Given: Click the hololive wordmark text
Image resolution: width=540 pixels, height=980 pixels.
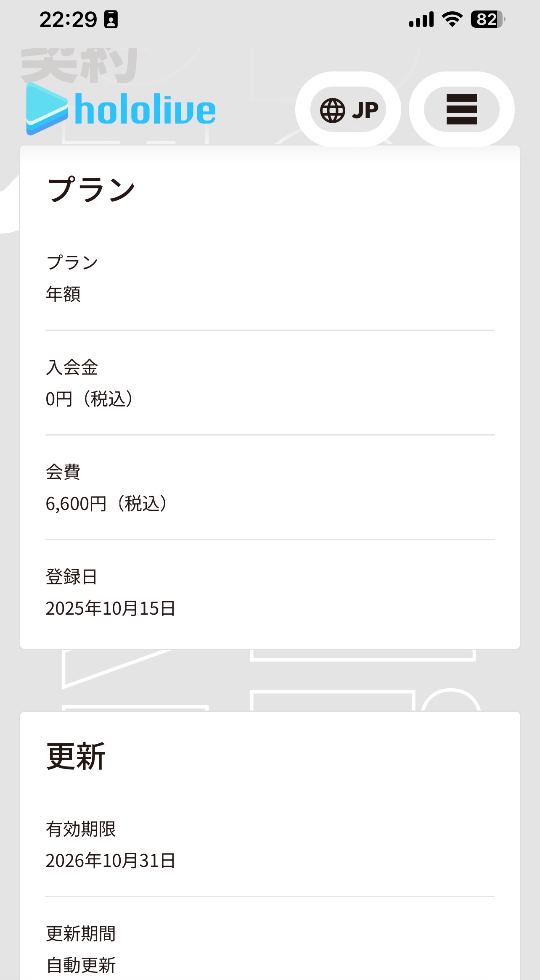Looking at the screenshot, I should (x=145, y=110).
